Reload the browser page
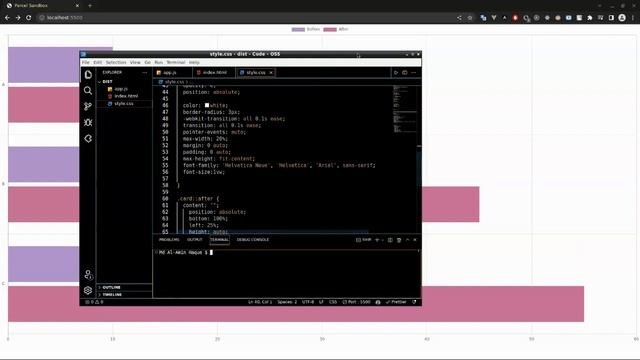This screenshot has width=640, height=360. pyautogui.click(x=29, y=18)
